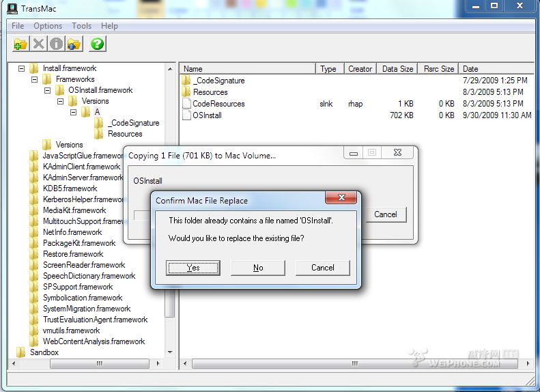Select the _CodeSignature folder icon in file list
540x392 pixels.
tap(186, 81)
